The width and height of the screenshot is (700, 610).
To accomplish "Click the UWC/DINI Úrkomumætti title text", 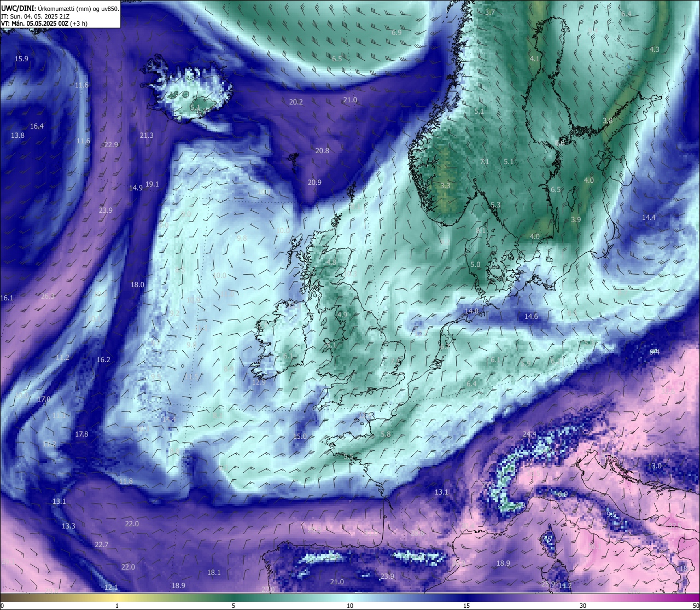I will 60,8.
